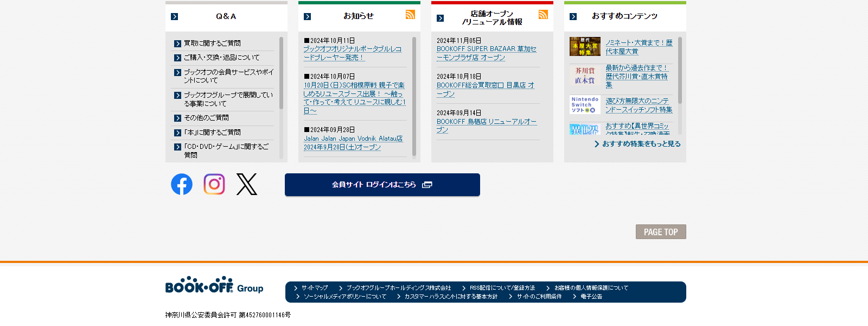Click arrow icon next to 買取に関するご質問
868x326 pixels.
click(x=178, y=43)
